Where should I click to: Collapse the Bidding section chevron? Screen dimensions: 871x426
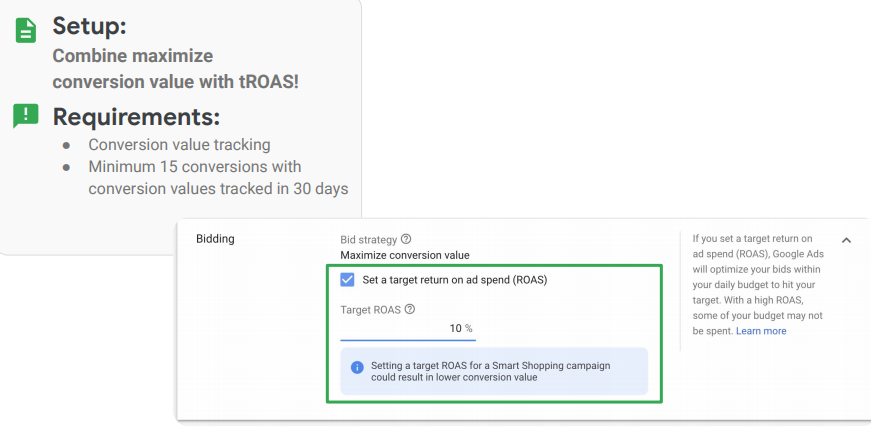[x=846, y=240]
